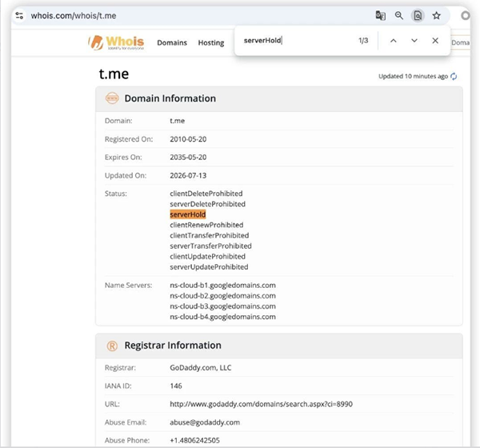Click expiry date 2035-05-20
This screenshot has width=480, height=448.
188,157
